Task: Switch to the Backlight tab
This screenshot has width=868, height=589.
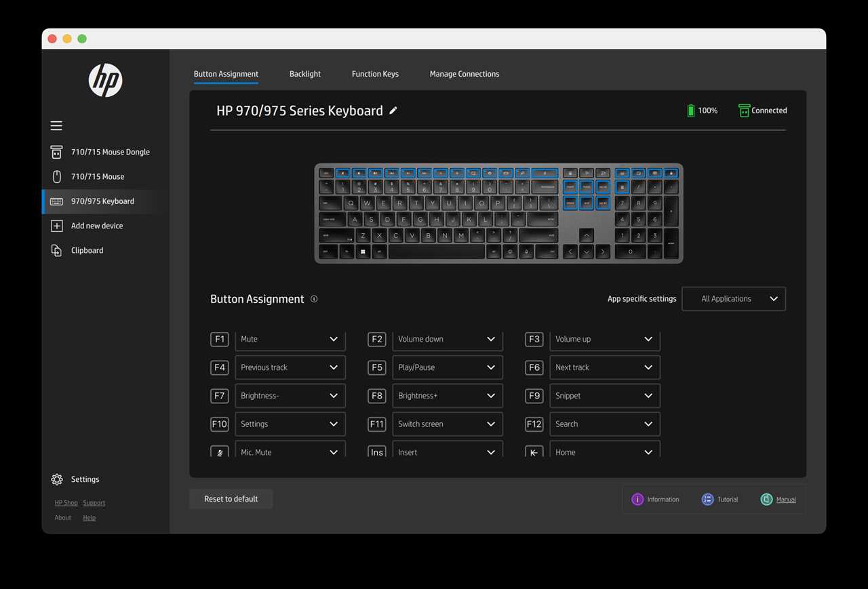Action: [x=304, y=74]
